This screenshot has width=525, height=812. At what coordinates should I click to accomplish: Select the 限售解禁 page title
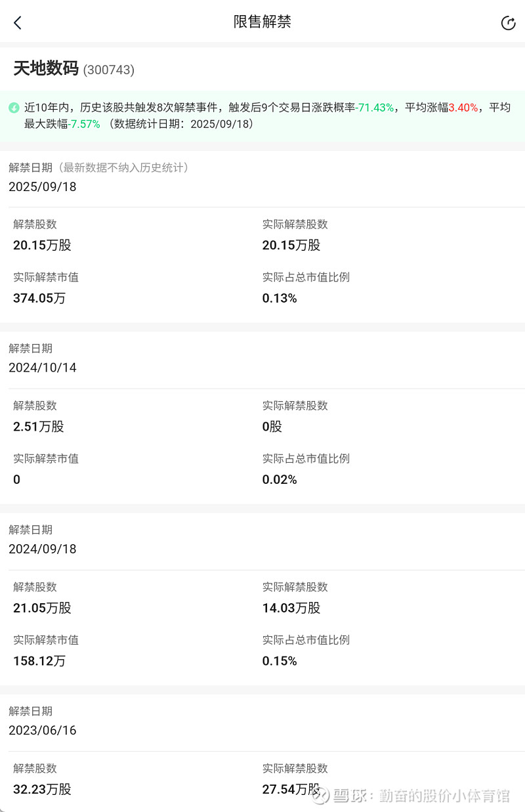262,22
